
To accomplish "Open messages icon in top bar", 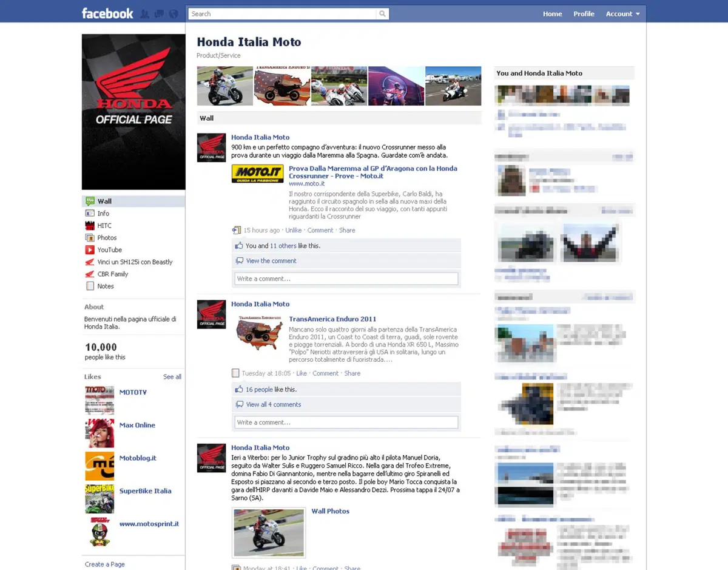I will [159, 14].
